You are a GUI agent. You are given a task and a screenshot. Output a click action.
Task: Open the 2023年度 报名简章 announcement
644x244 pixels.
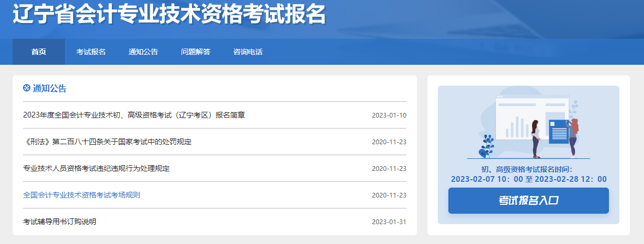coord(134,115)
